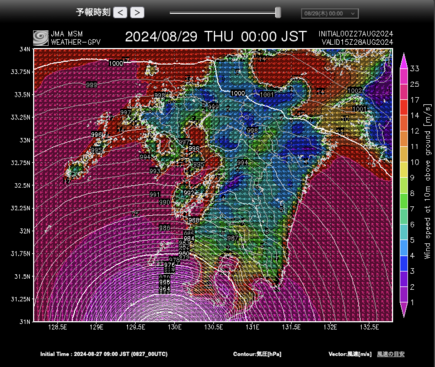Screen dimensions: 435x367
Task: Advance to next forecast time
Action: [137, 13]
